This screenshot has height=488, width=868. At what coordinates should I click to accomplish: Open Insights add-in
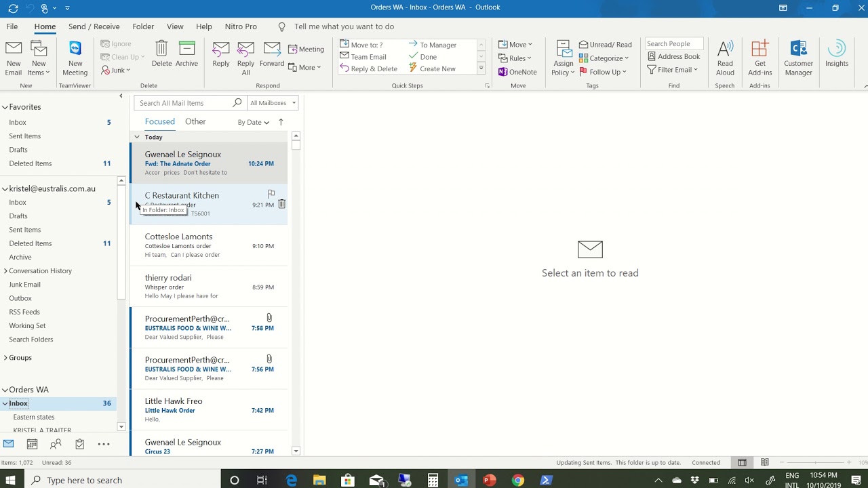tap(837, 54)
